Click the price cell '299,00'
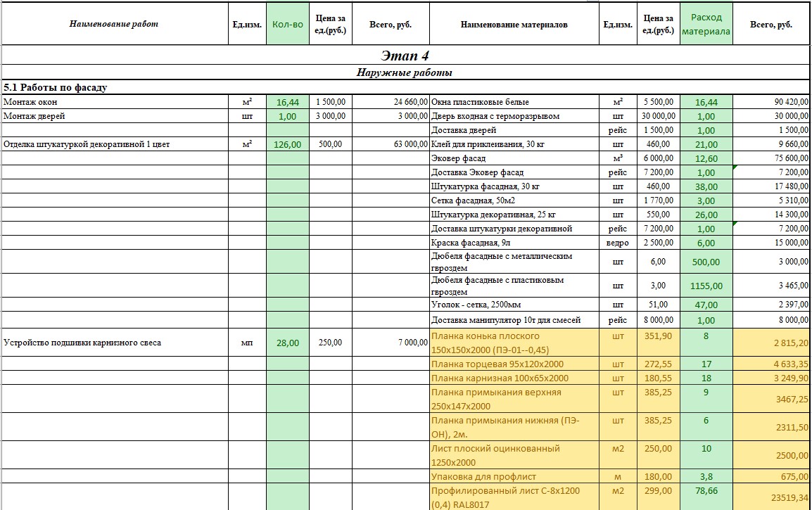812x510 pixels. [658, 497]
